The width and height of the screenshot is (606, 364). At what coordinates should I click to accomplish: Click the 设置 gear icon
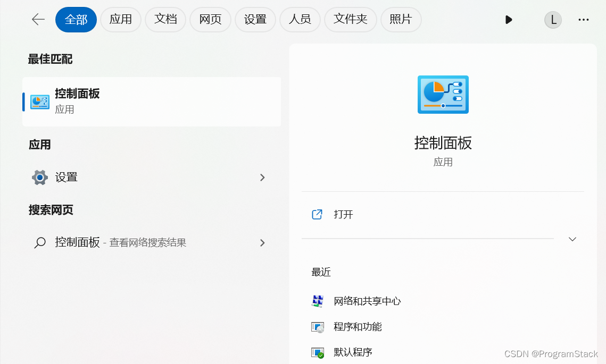click(x=40, y=177)
